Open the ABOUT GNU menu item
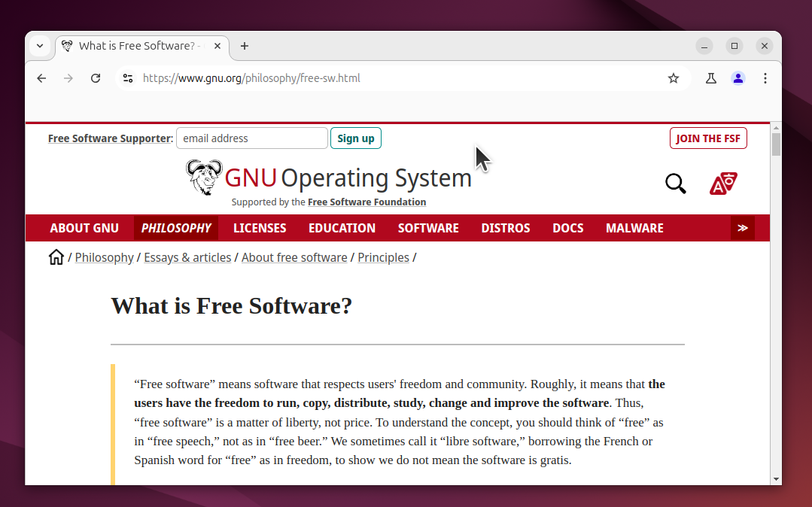The width and height of the screenshot is (812, 507). pyautogui.click(x=84, y=228)
